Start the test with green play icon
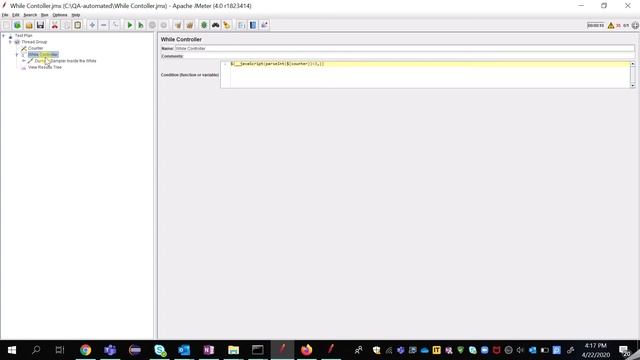This screenshot has height=360, width=640. tap(129, 25)
